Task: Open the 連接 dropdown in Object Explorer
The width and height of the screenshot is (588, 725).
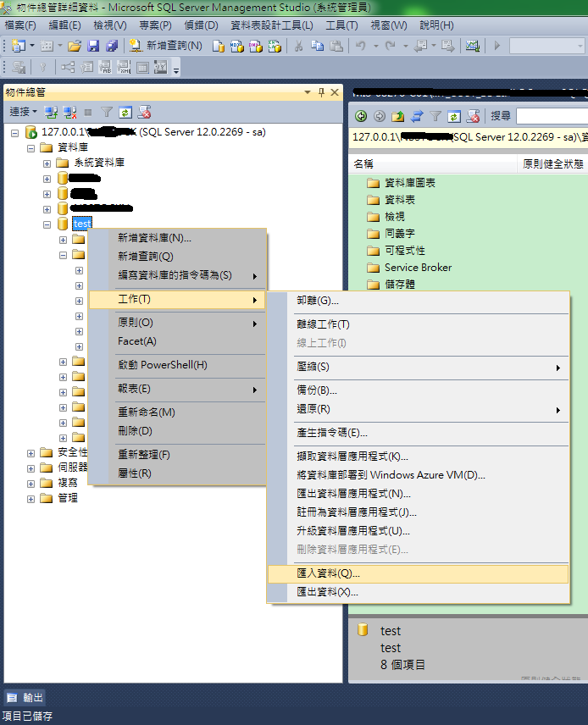Action: (23, 112)
